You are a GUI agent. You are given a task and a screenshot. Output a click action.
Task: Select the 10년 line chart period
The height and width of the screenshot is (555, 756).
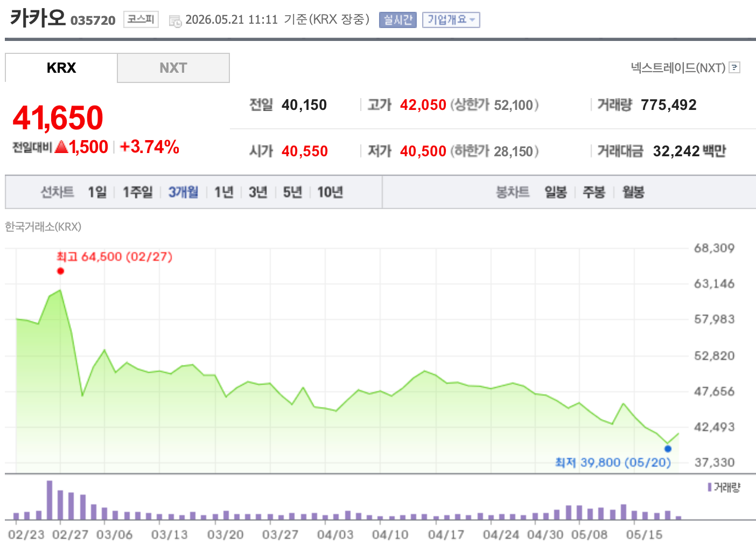point(330,192)
